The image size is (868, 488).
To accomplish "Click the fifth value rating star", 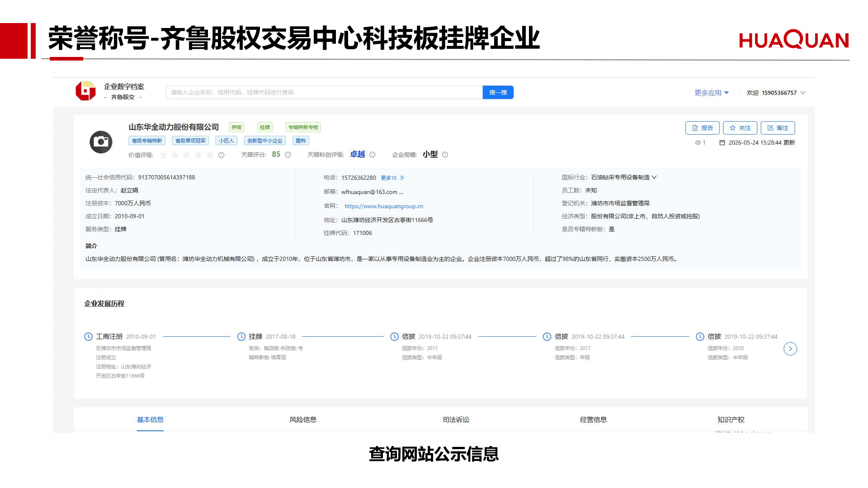I will click(x=210, y=155).
